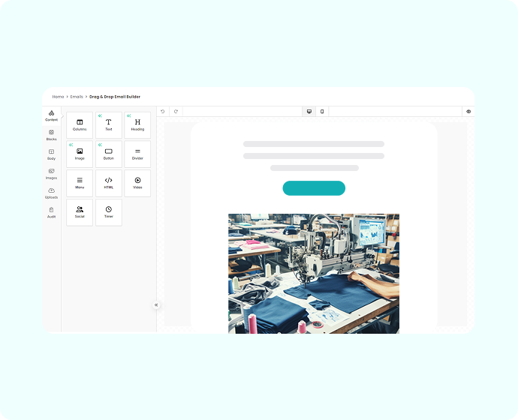Open the Uploads sidebar tab
Viewport: 518px width, 420px height.
pos(51,193)
